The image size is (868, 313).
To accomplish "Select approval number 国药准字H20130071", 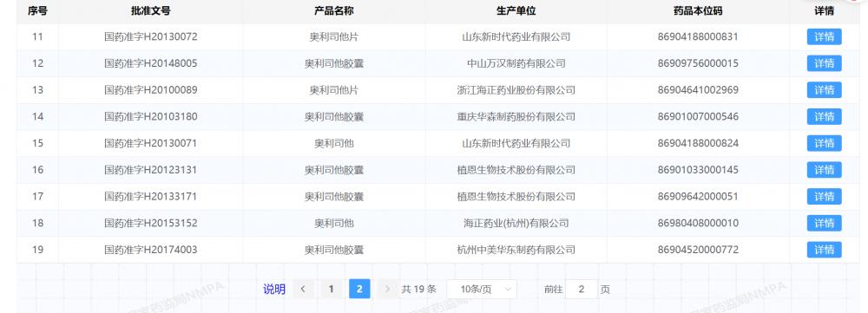I will [x=150, y=143].
